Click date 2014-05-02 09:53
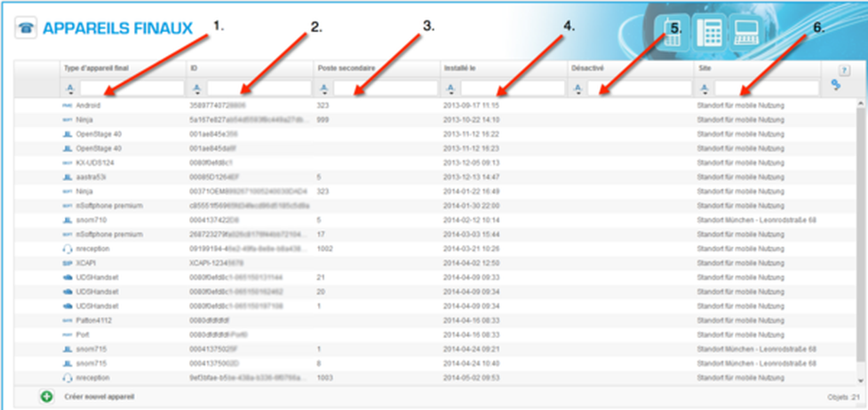 coord(471,378)
